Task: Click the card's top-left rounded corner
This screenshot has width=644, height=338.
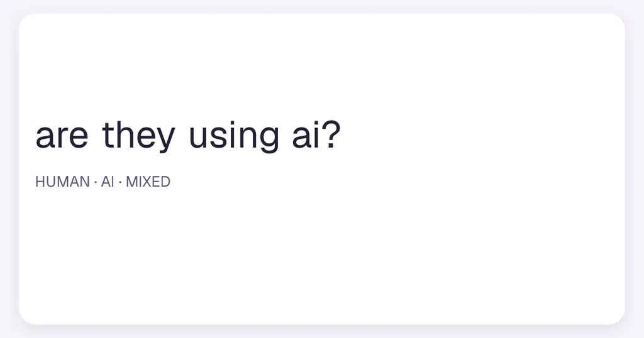Action: tap(26, 21)
